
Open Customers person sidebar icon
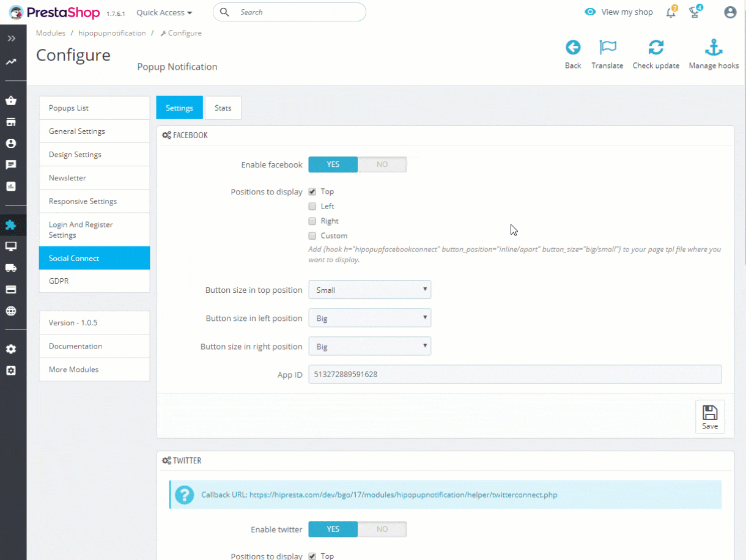[x=11, y=144]
